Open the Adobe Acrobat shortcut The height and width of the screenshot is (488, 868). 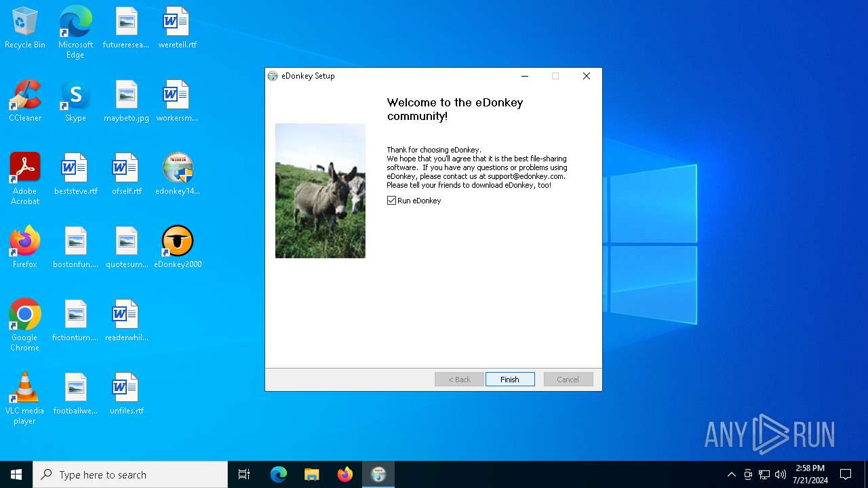coord(25,179)
